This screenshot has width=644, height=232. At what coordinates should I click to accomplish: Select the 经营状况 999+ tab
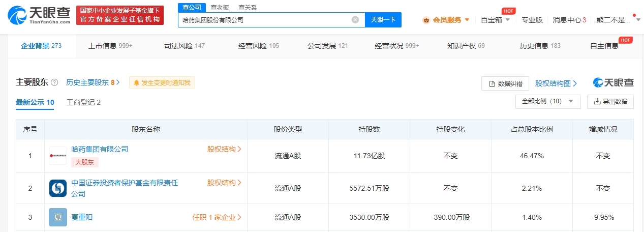point(397,46)
